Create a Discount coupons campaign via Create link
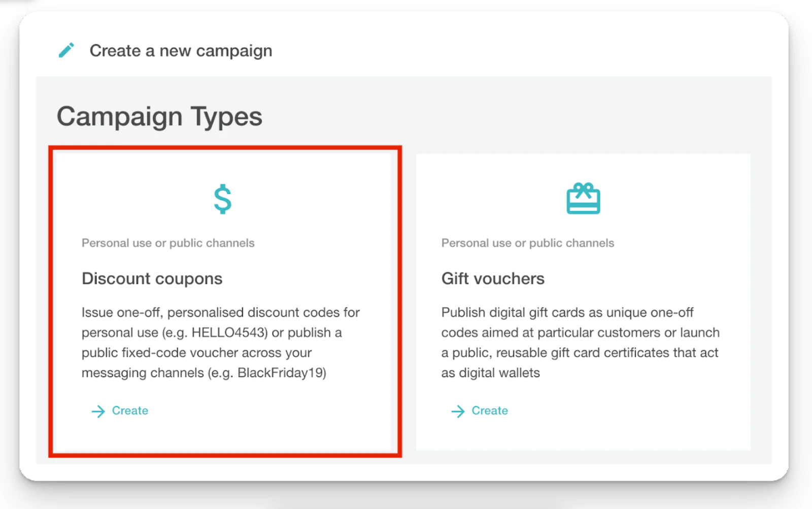The height and width of the screenshot is (509, 812). (x=130, y=411)
